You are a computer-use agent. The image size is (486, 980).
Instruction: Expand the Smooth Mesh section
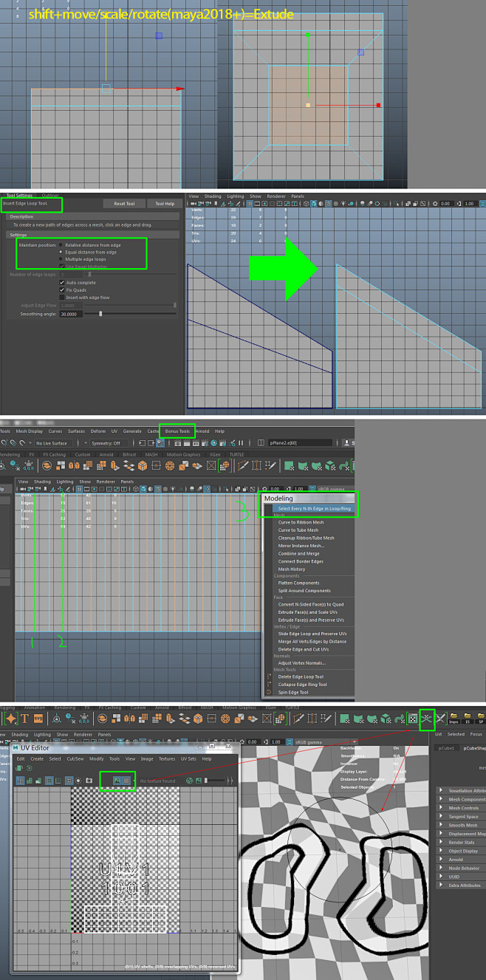(461, 825)
